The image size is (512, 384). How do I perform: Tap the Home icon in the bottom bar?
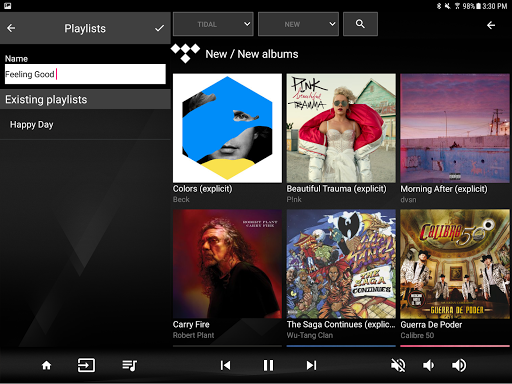tap(46, 365)
